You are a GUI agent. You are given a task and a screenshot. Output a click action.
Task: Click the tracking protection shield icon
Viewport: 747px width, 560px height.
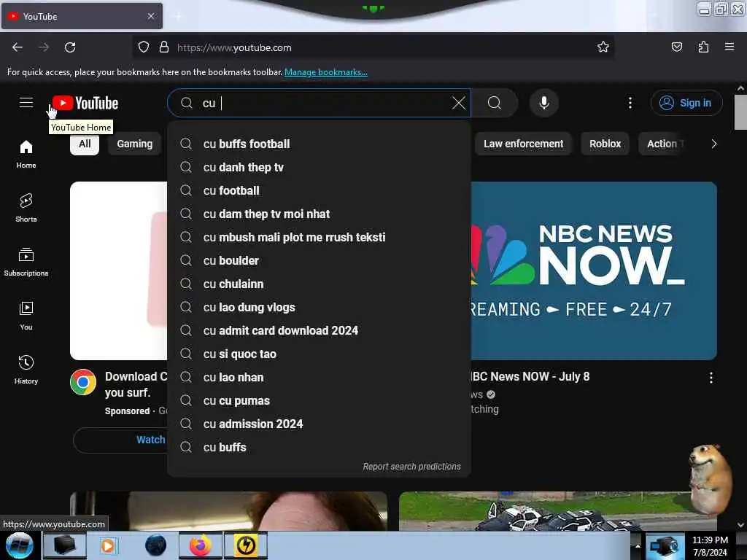pos(144,47)
